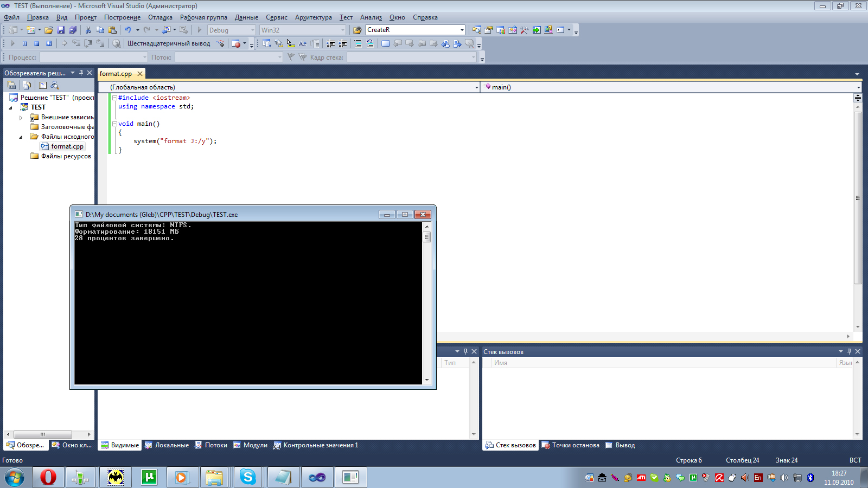
Task: Select the Файлы ресурсов folder
Action: coord(61,156)
